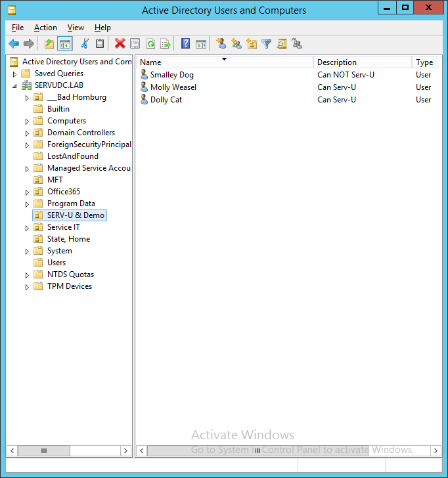Select the root Active Directory Users node
Viewport: 448px width, 478px height.
click(77, 62)
